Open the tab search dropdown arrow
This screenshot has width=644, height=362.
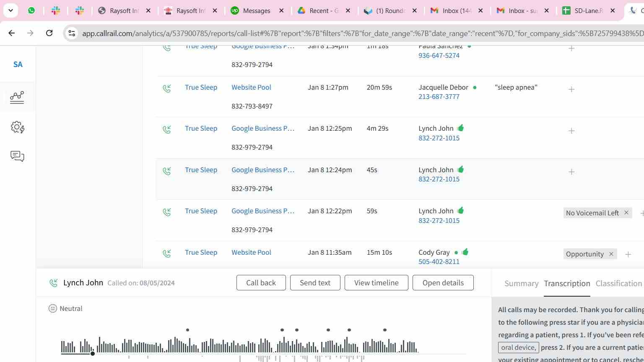[10, 10]
